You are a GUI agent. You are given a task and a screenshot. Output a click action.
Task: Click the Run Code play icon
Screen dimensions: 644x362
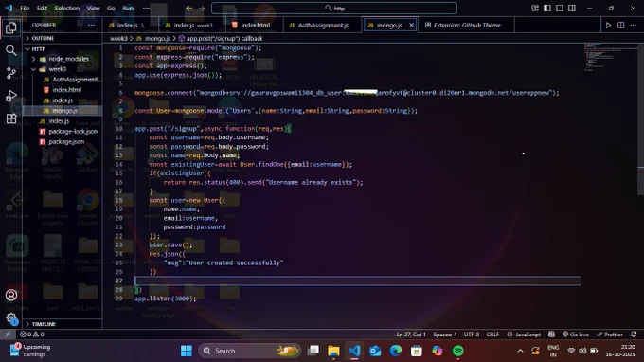(x=608, y=25)
